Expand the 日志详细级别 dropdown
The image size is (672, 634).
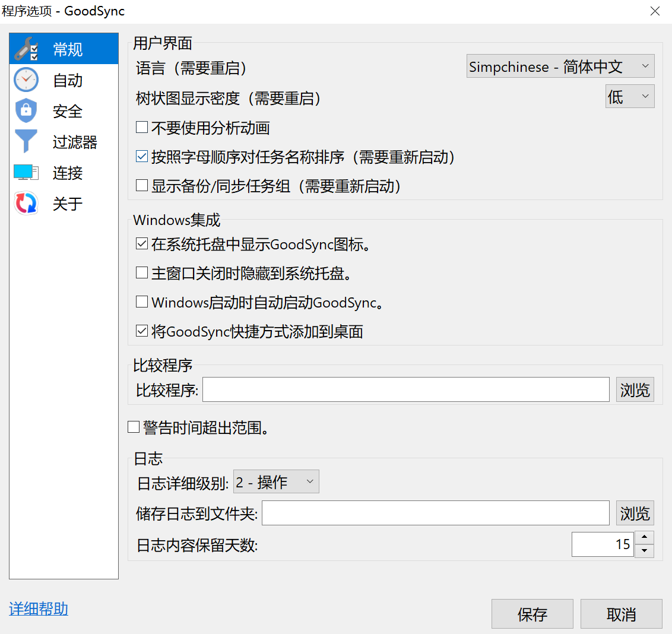(276, 482)
